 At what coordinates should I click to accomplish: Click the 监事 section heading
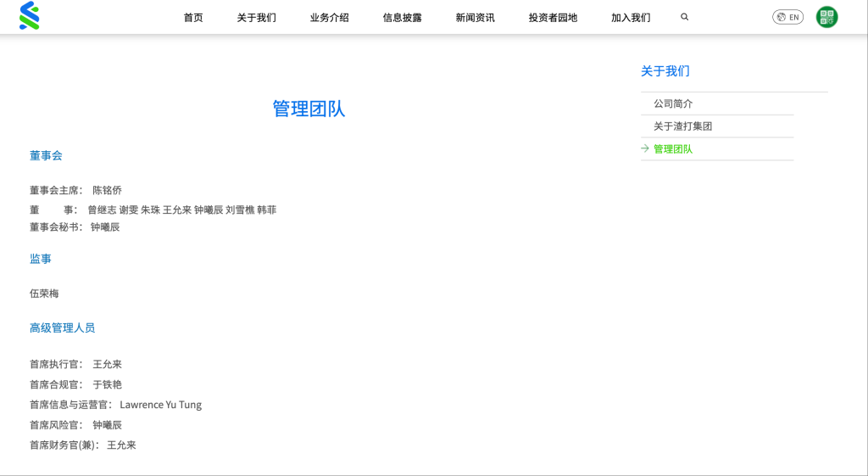coord(41,259)
